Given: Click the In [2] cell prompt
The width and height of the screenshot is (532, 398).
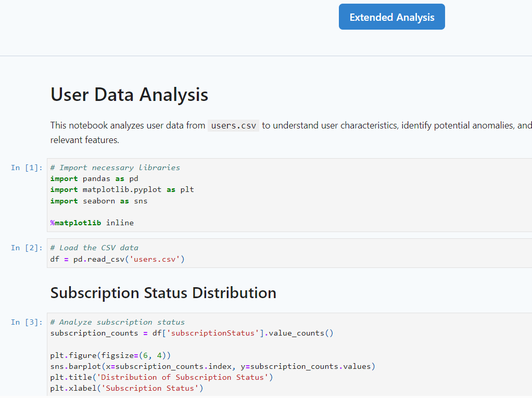Looking at the screenshot, I should point(27,248).
